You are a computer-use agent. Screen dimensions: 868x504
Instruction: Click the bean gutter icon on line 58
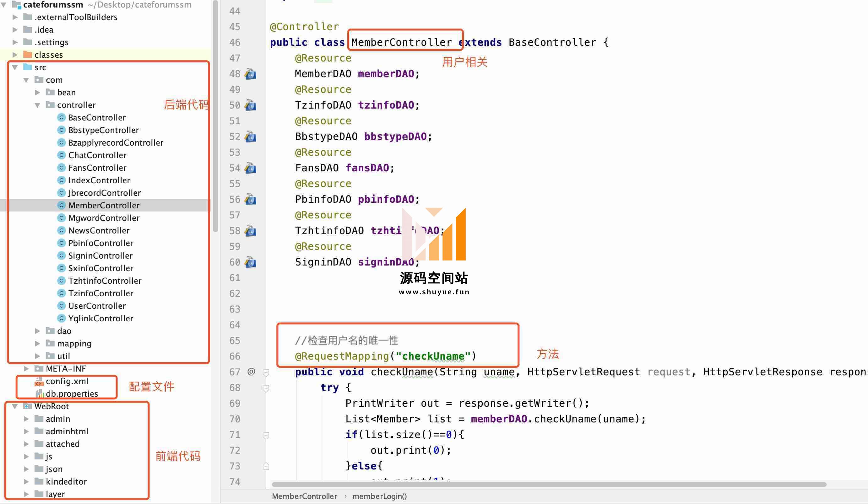(250, 231)
